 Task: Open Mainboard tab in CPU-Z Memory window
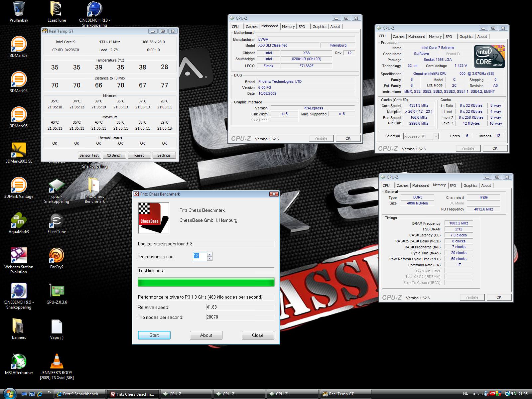tap(421, 186)
